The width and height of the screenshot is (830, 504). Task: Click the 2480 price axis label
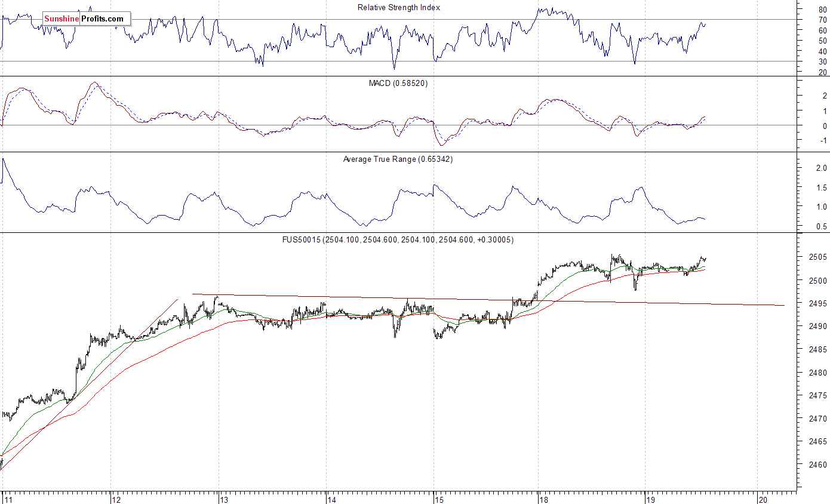click(x=819, y=373)
